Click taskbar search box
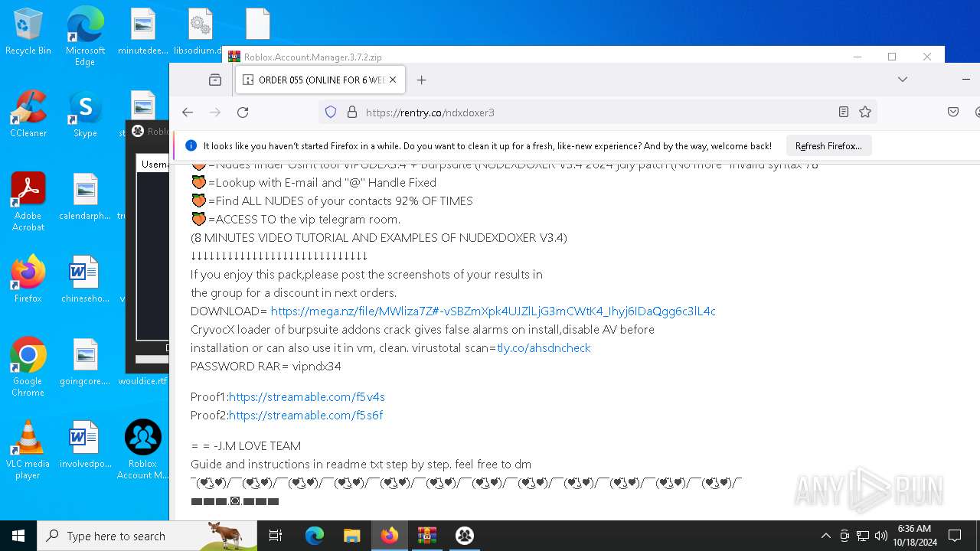The height and width of the screenshot is (551, 980). pos(147,536)
